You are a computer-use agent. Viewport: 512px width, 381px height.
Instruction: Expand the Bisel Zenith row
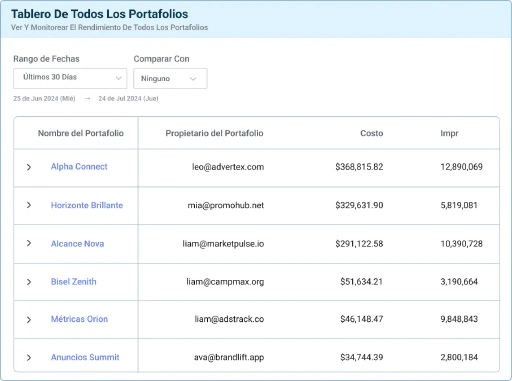(29, 282)
